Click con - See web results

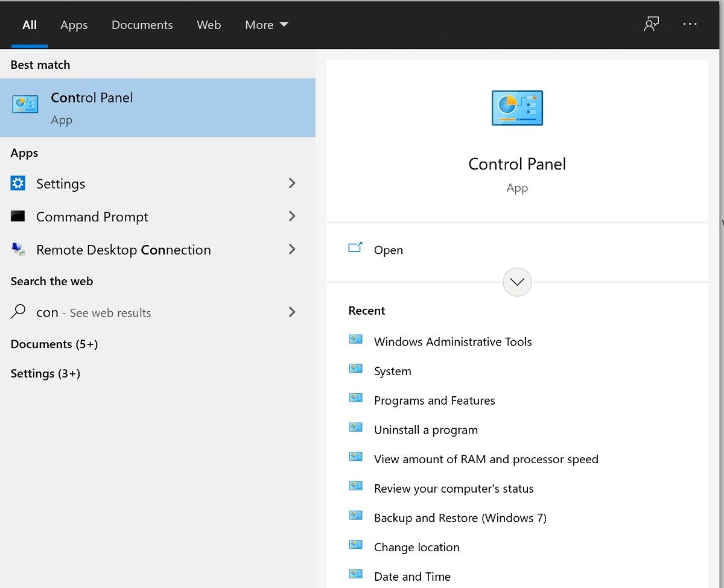point(94,312)
